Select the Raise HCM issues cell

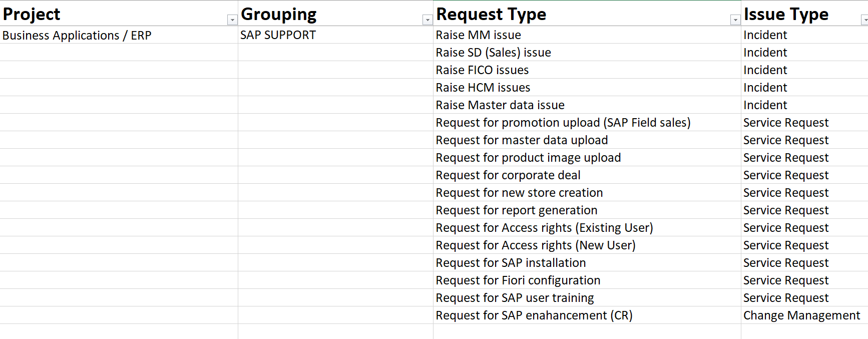point(587,88)
